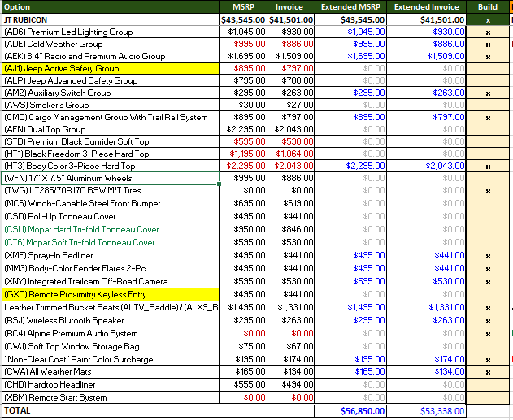513x420 pixels.
Task: Select the $30.00 MSRP for Smoker's Group
Action: [x=243, y=105]
